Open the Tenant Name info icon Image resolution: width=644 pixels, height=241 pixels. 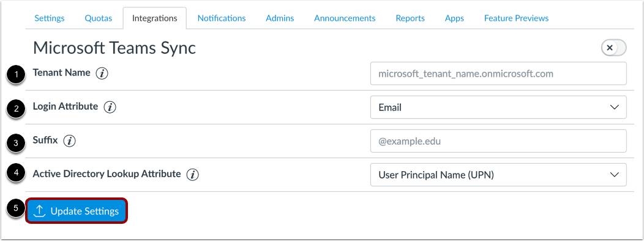tap(102, 74)
